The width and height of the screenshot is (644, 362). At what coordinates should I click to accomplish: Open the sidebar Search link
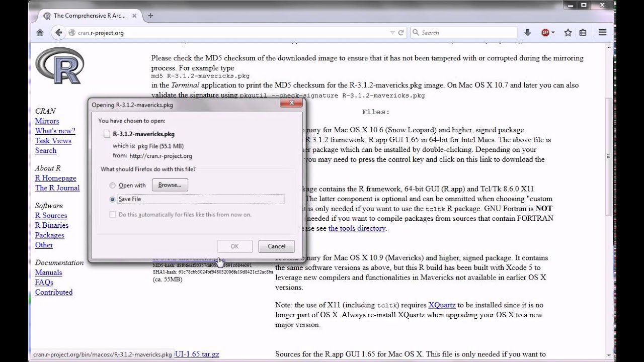[x=46, y=151]
